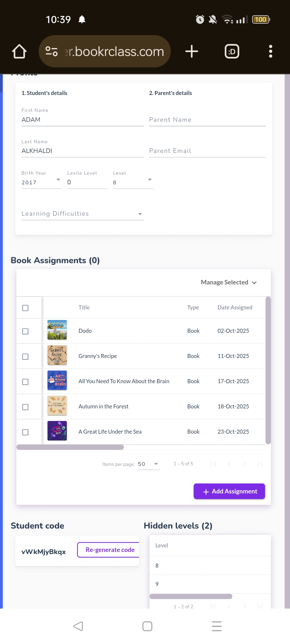This screenshot has height=644, width=290.
Task: Open the browser three-dot menu
Action: click(x=270, y=51)
